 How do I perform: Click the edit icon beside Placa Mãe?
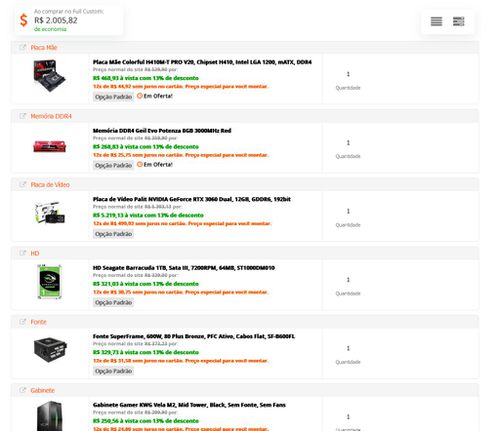(23, 47)
